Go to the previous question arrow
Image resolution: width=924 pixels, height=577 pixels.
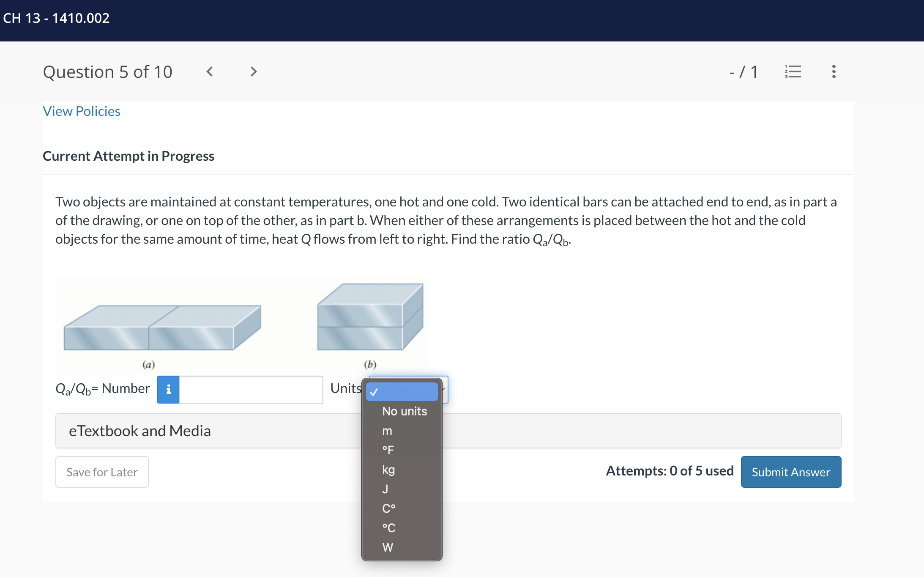pyautogui.click(x=210, y=71)
